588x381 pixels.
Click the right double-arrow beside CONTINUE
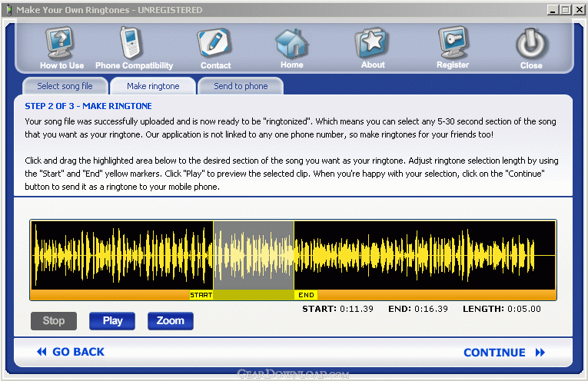click(540, 353)
